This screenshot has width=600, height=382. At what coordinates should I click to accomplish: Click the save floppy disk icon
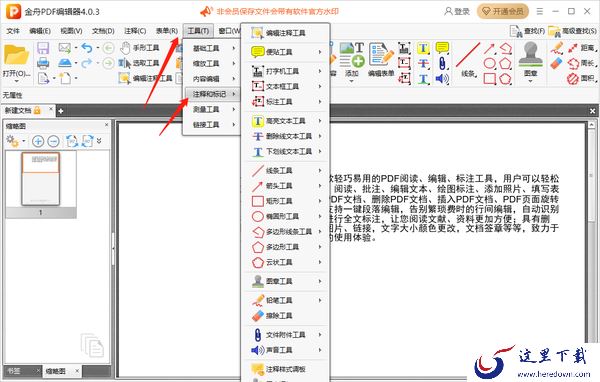[x=43, y=49]
